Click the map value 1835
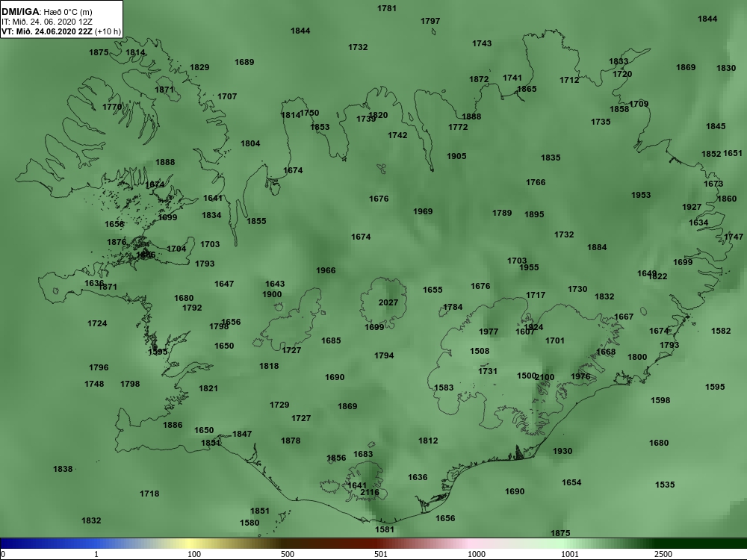 tap(551, 158)
